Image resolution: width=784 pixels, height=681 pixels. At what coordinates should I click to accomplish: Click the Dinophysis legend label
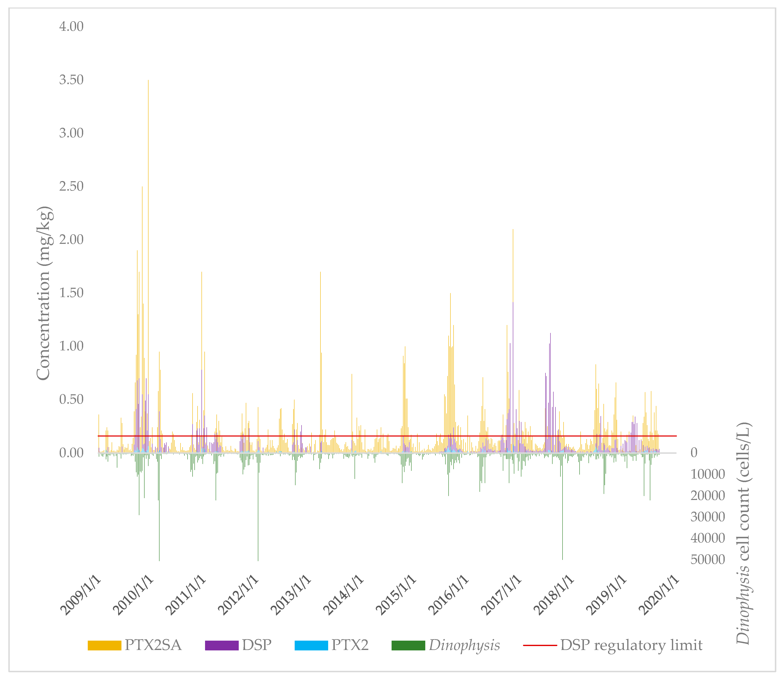click(465, 645)
